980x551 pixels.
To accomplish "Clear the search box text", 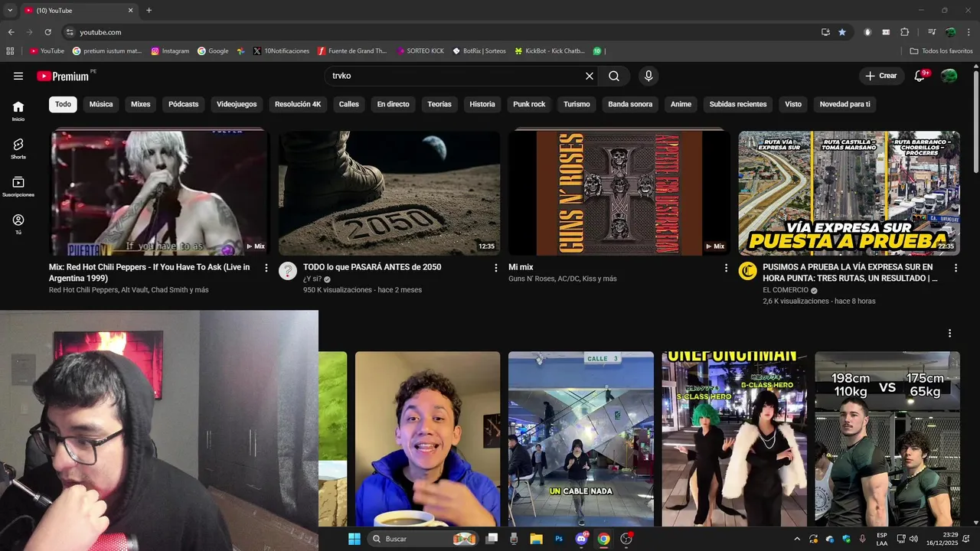I will click(x=590, y=76).
